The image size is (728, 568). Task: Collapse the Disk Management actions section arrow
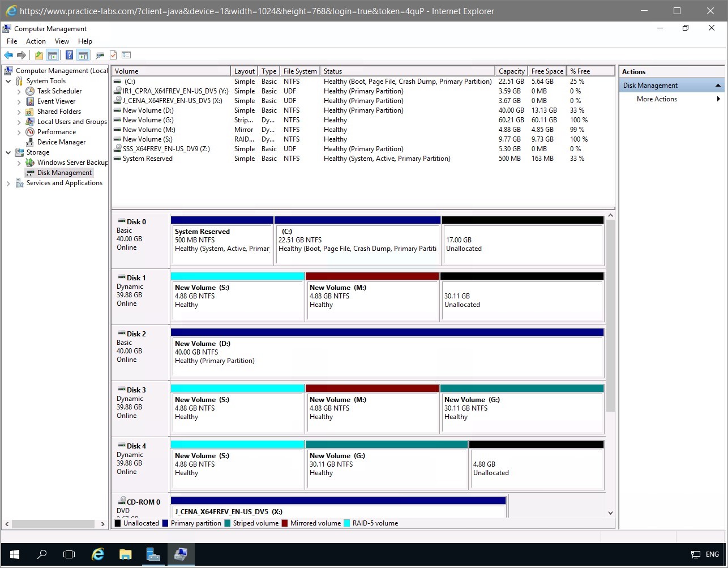(718, 86)
